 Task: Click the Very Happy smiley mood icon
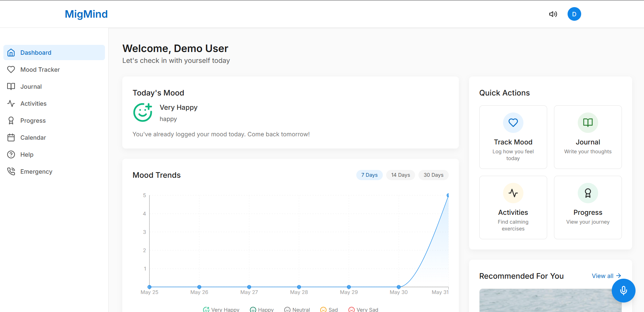143,112
